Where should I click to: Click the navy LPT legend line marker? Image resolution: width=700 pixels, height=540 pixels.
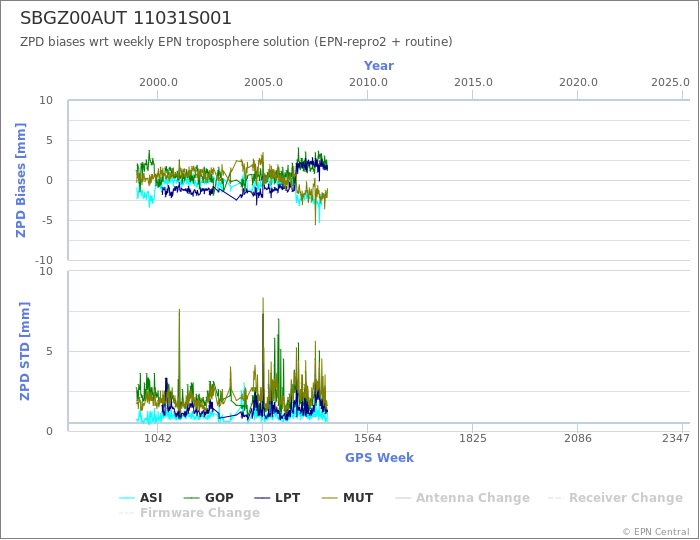click(x=262, y=498)
